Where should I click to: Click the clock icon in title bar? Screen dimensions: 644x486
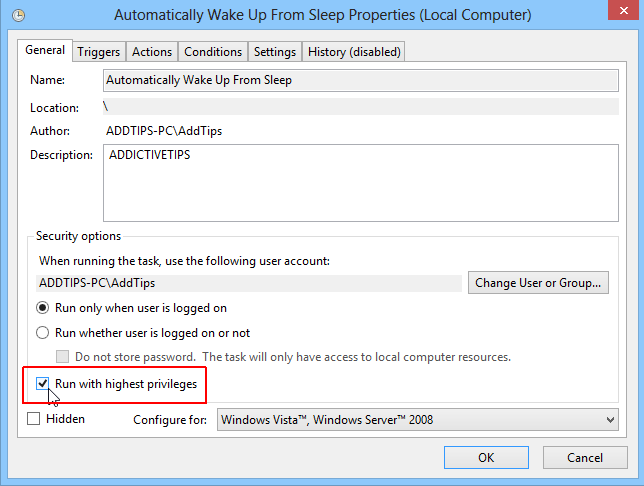point(19,15)
